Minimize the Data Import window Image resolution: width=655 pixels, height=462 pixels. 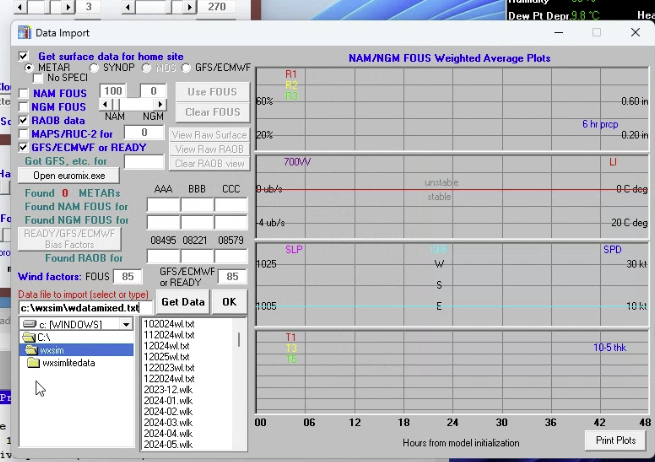(x=559, y=33)
